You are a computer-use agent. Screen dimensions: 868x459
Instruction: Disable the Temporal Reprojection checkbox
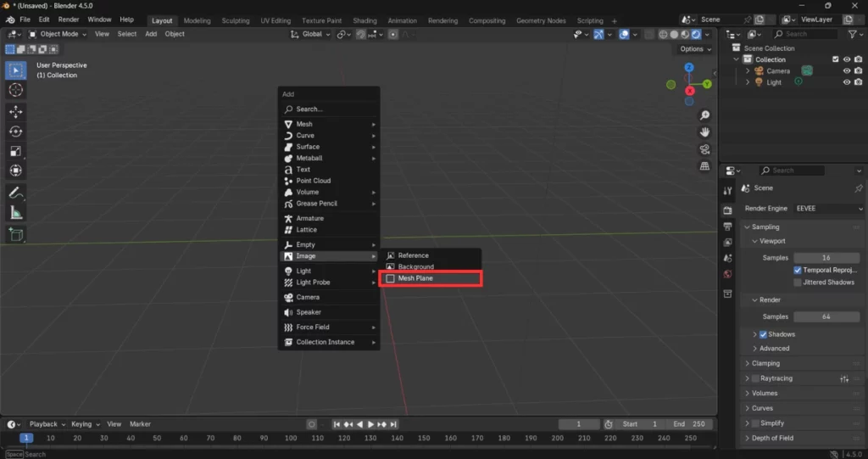[x=798, y=270]
